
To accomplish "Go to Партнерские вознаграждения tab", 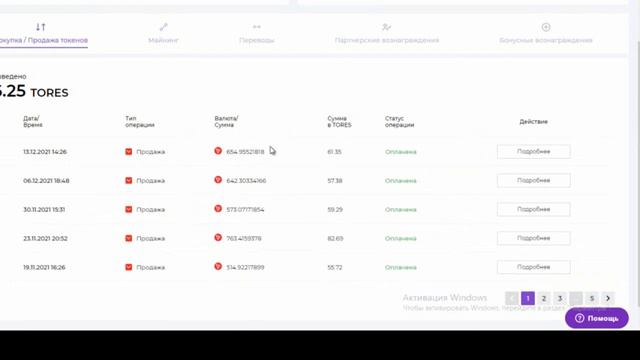I will (387, 34).
